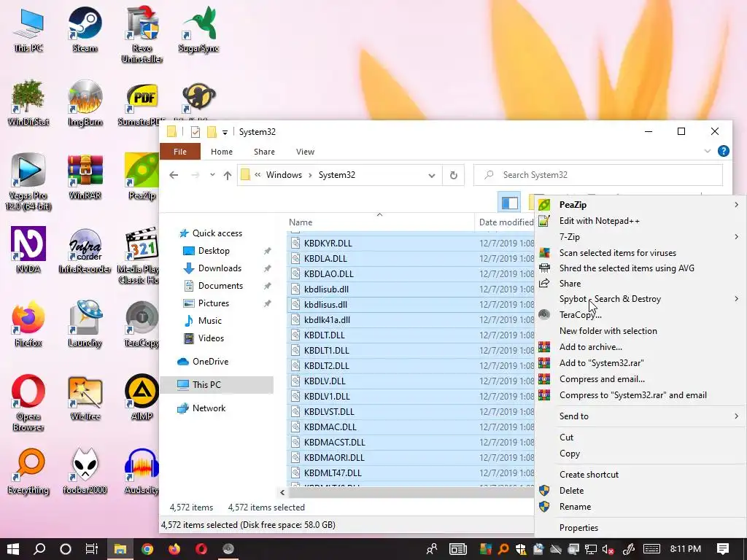
Task: Open WinDirStat desktop shortcut
Action: click(x=28, y=102)
